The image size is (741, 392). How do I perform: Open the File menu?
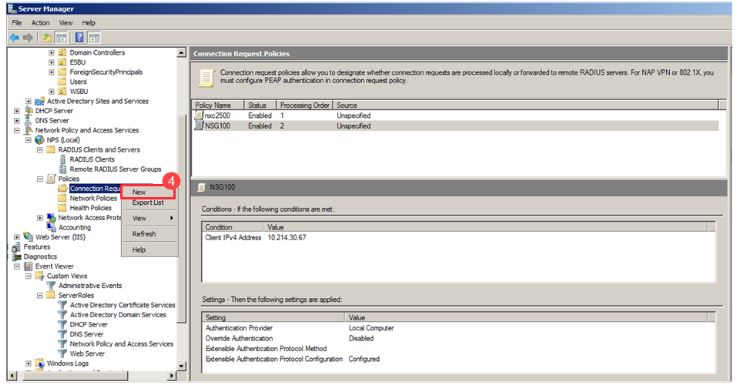point(17,23)
